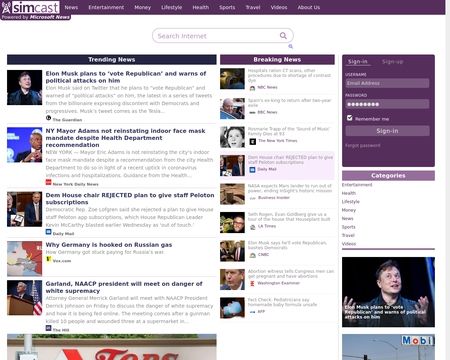Toggle the Remember me checkbox

point(349,118)
